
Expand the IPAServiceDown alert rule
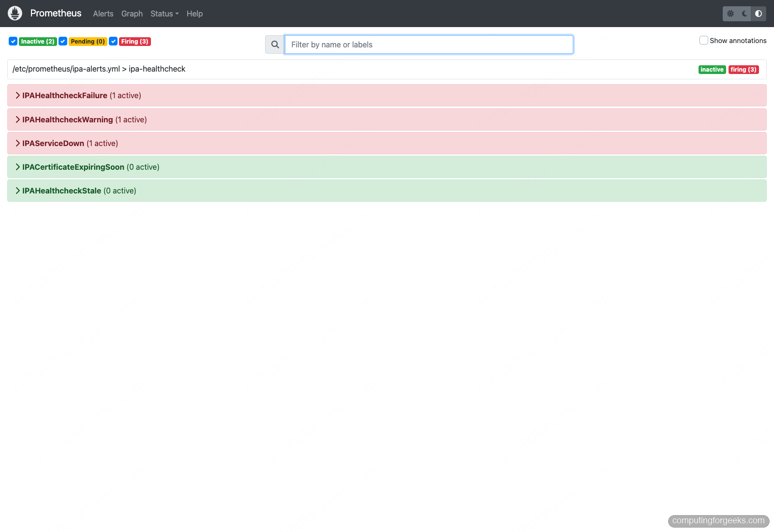[387, 143]
